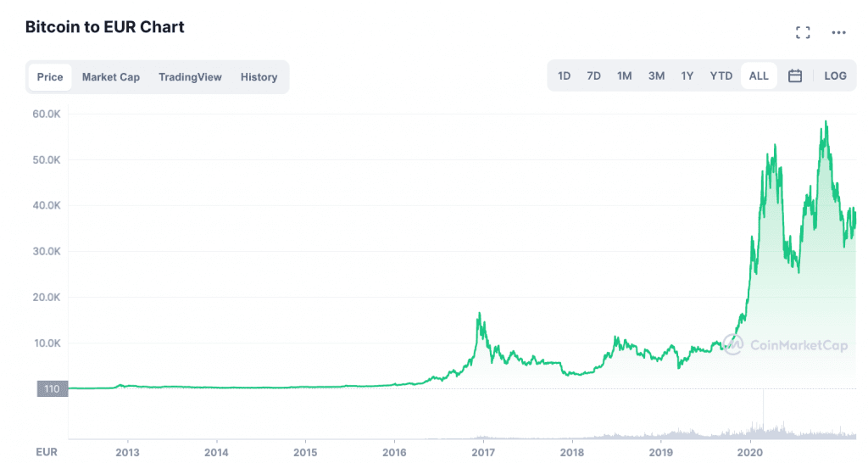Choose the YTD time range
Viewport: 868px width, 463px height.
pyautogui.click(x=721, y=75)
